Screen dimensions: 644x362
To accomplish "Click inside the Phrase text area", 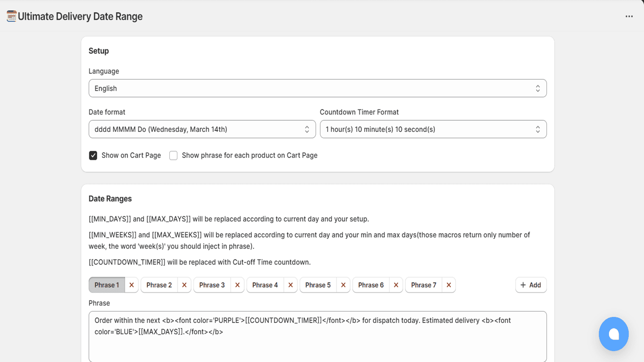I will pos(317,342).
